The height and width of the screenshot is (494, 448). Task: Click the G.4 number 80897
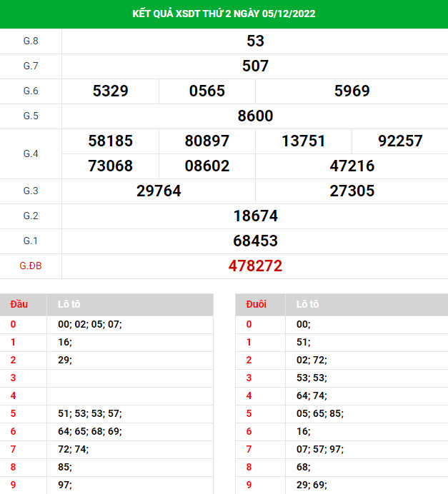click(x=206, y=141)
